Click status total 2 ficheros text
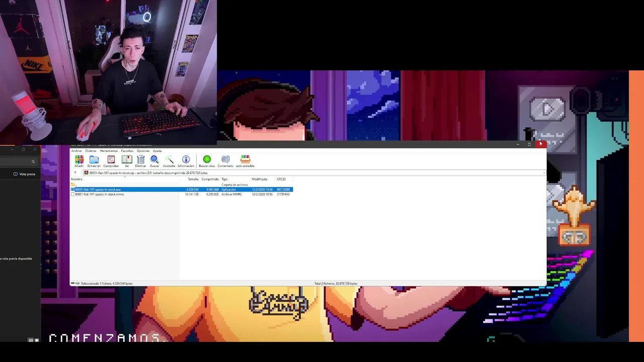The width and height of the screenshot is (644, 362). [x=336, y=284]
